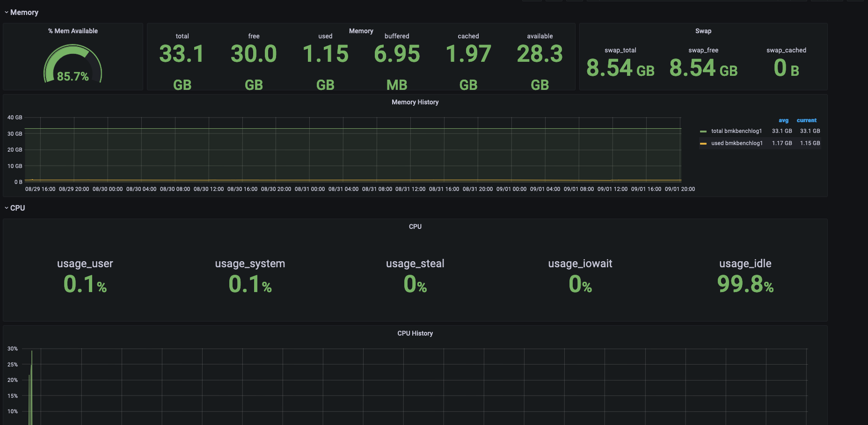
Task: Toggle the used bmkbenchlog1 series in legend
Action: [737, 143]
